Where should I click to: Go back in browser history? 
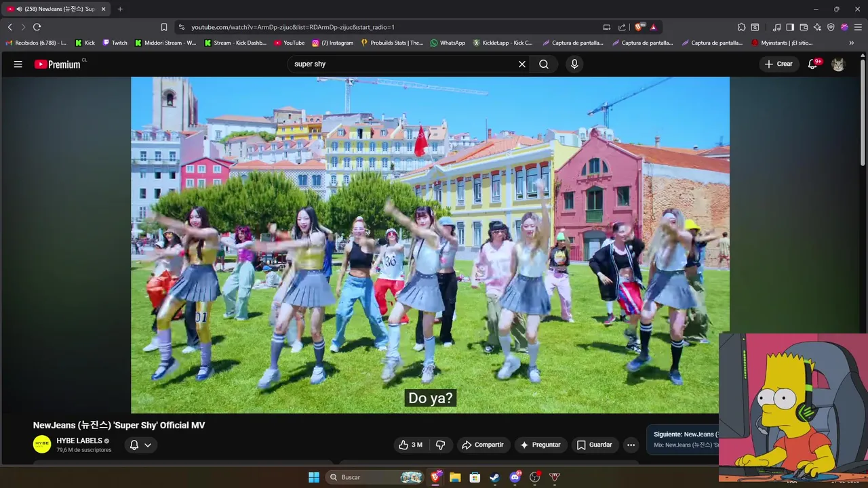coord(10,27)
